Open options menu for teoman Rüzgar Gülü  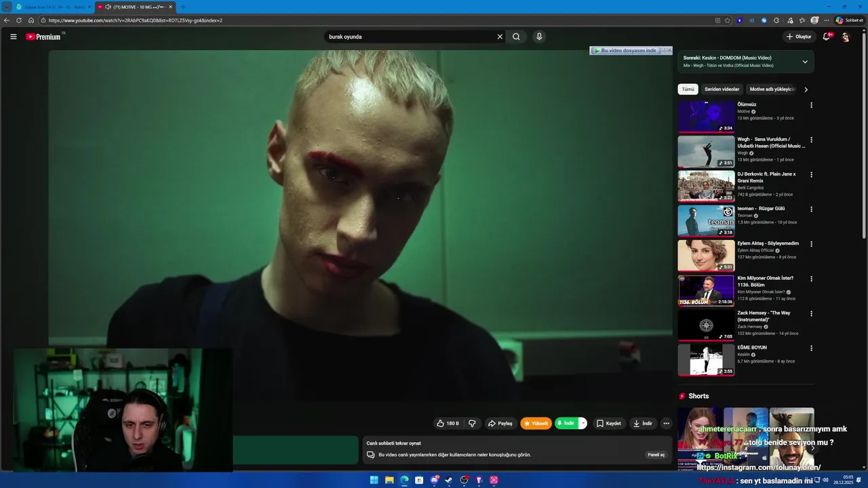point(811,209)
